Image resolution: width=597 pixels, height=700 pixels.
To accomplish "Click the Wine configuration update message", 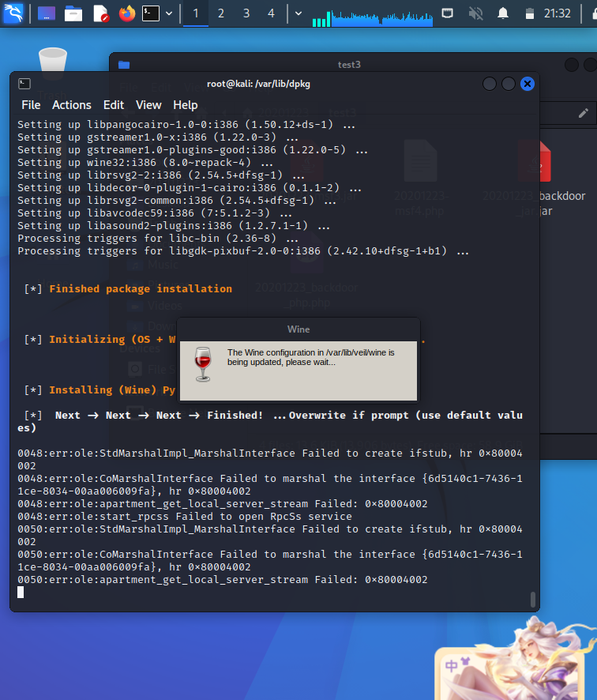I will tap(310, 357).
